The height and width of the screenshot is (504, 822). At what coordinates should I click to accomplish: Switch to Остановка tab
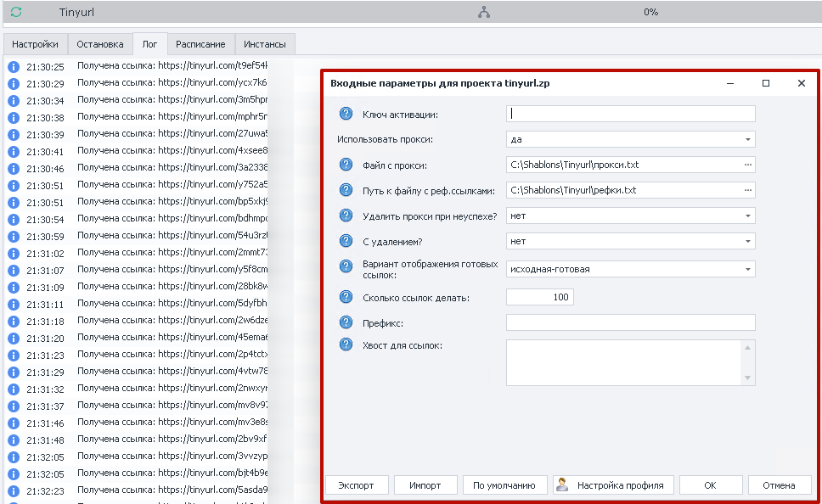pos(100,44)
